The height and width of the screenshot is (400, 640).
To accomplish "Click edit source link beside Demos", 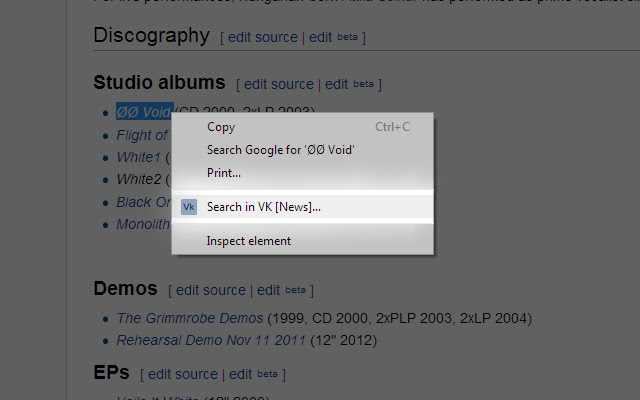I will (x=211, y=290).
